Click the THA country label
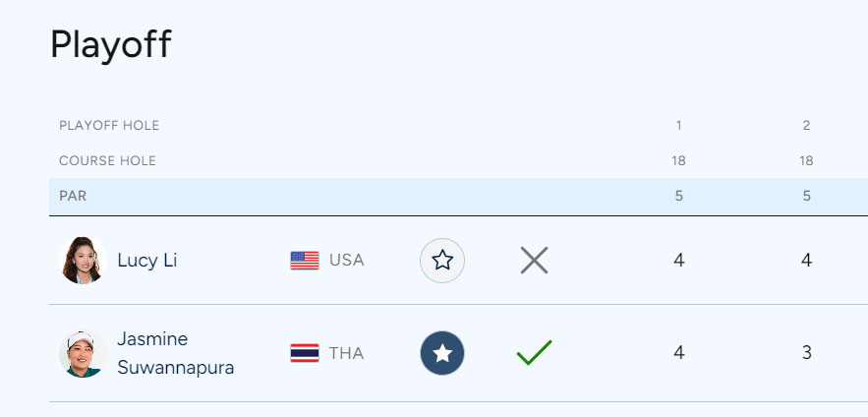The height and width of the screenshot is (417, 868). pyautogui.click(x=347, y=353)
